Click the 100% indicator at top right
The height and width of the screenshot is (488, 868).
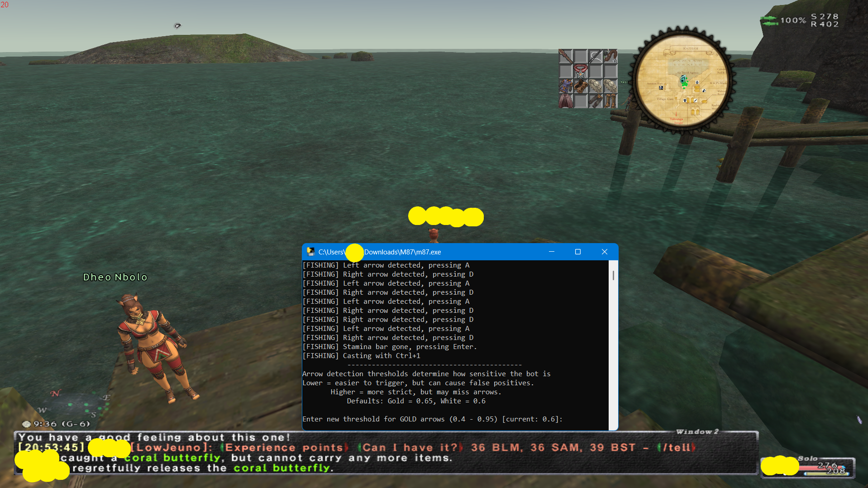[793, 20]
